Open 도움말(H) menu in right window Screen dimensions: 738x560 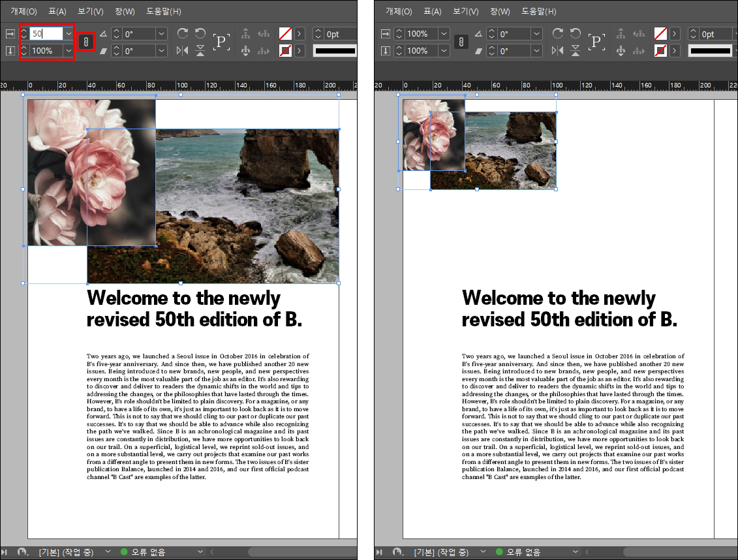[x=538, y=11]
